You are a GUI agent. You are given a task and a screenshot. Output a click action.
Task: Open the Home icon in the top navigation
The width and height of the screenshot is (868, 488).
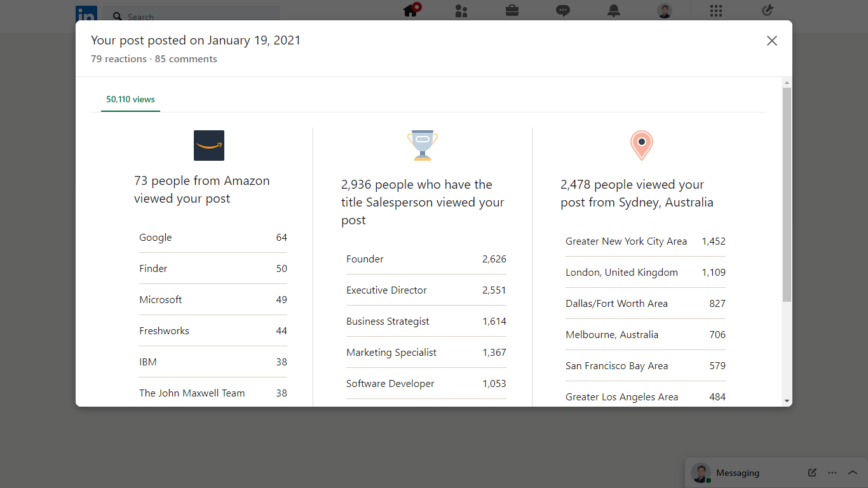[x=411, y=10]
